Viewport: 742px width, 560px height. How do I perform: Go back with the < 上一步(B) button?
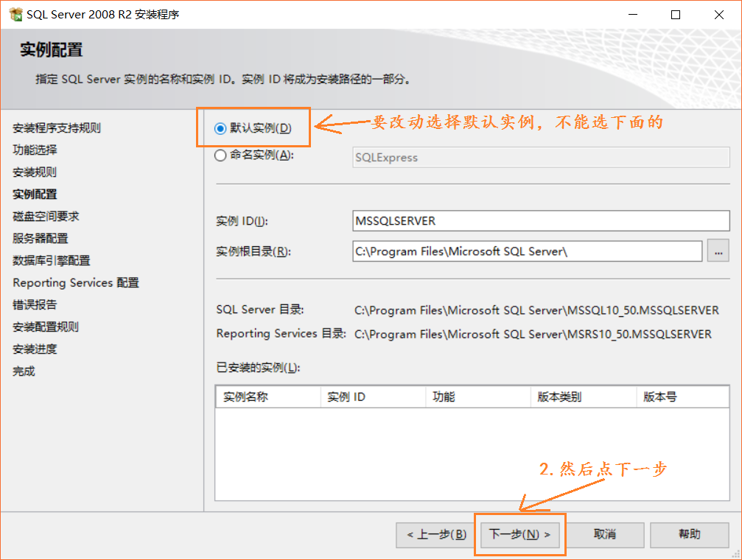point(437,534)
